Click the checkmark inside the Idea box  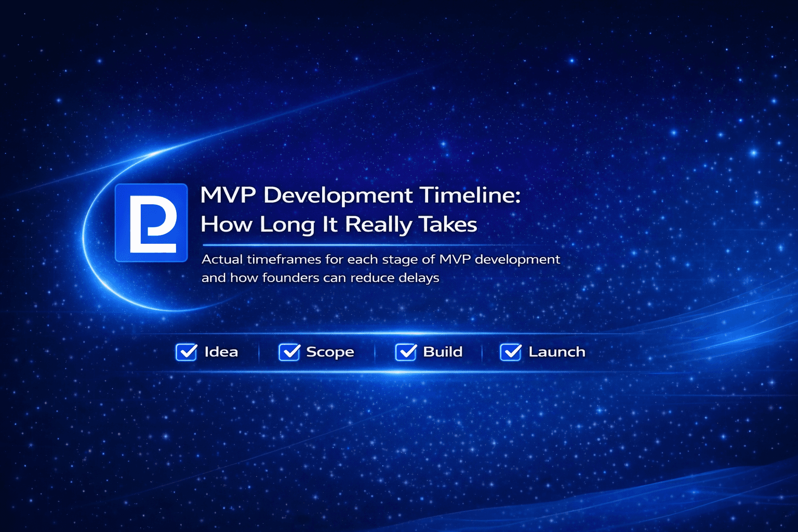point(186,352)
